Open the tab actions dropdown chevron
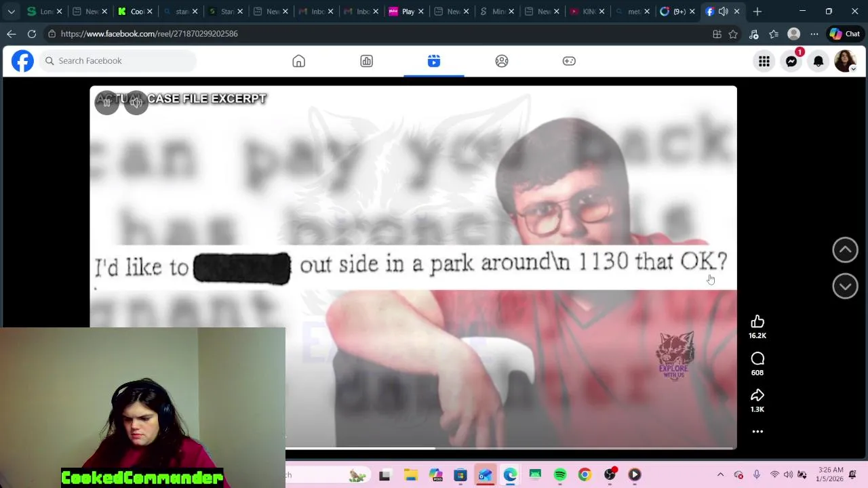 [11, 12]
